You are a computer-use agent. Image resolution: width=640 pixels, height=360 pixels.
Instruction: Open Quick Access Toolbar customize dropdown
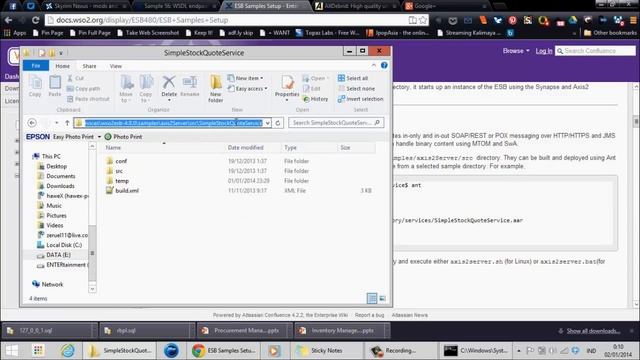pos(61,53)
